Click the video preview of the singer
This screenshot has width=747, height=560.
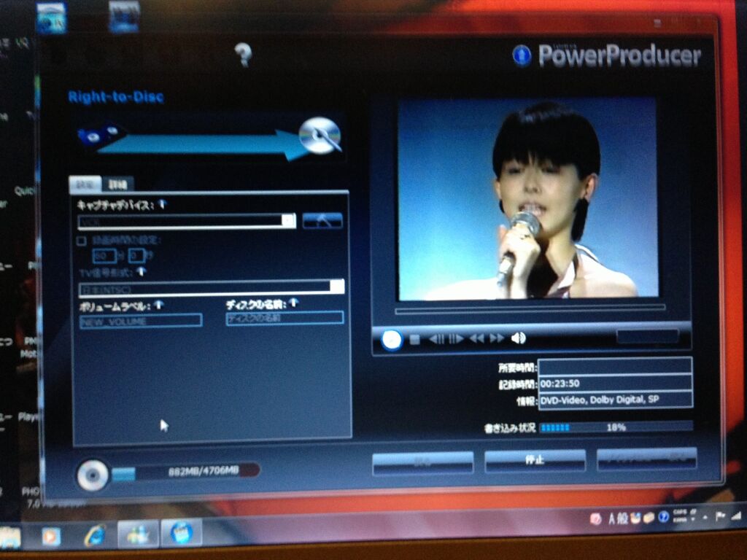click(528, 200)
